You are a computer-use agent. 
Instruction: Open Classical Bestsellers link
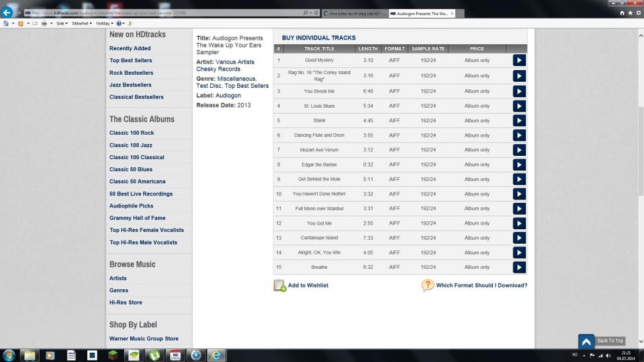[136, 97]
